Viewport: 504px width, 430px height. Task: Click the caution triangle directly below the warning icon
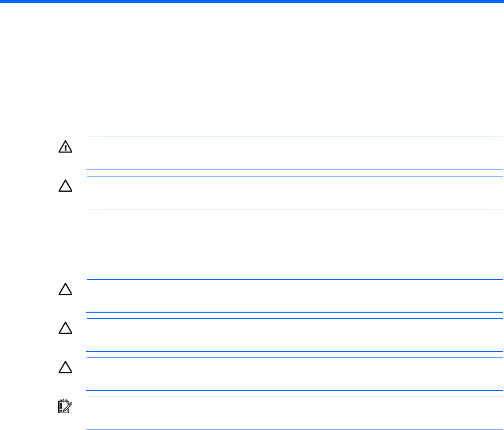[x=66, y=186]
